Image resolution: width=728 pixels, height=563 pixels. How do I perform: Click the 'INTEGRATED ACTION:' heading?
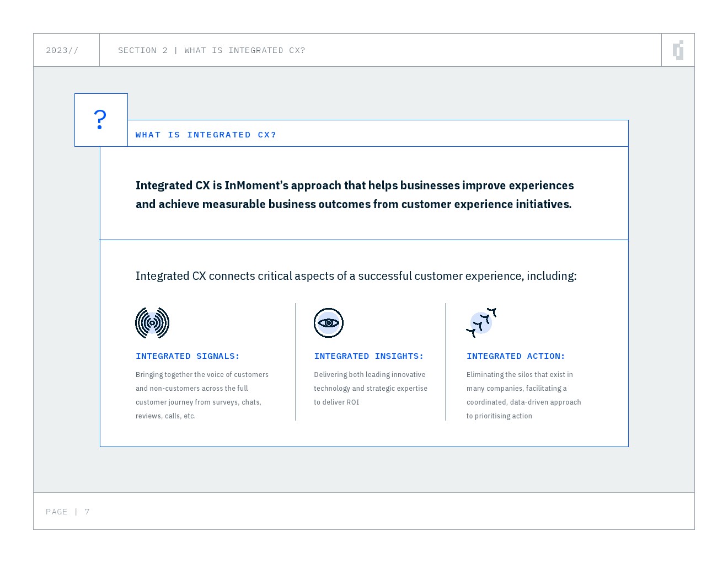pos(516,356)
